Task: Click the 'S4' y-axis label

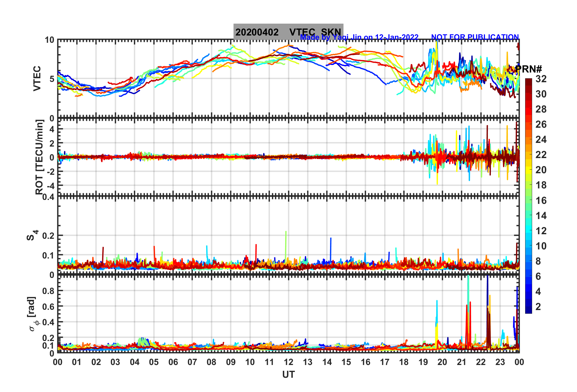Action: pyautogui.click(x=32, y=235)
